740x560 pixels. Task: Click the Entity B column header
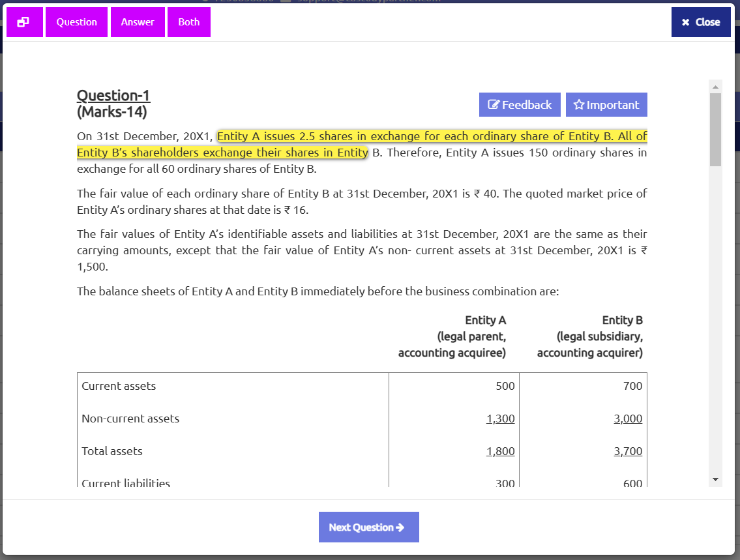tap(622, 320)
